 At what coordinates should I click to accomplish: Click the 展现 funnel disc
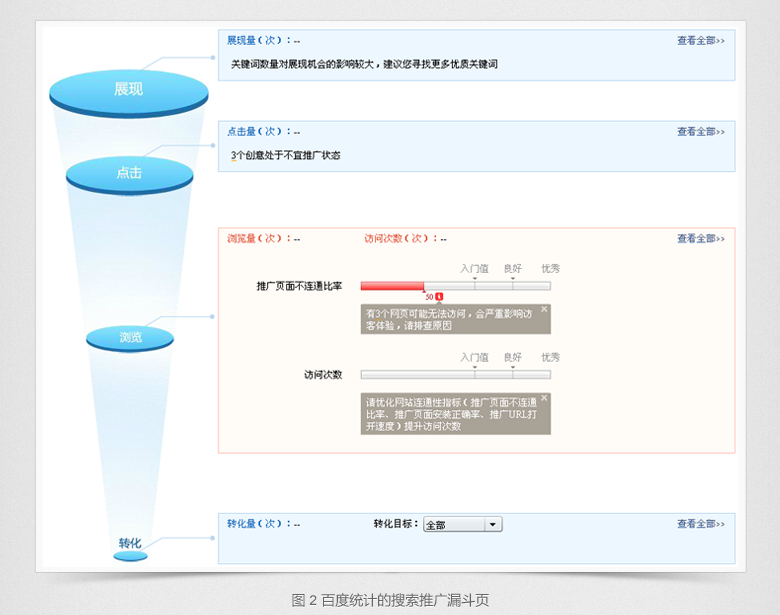click(128, 90)
